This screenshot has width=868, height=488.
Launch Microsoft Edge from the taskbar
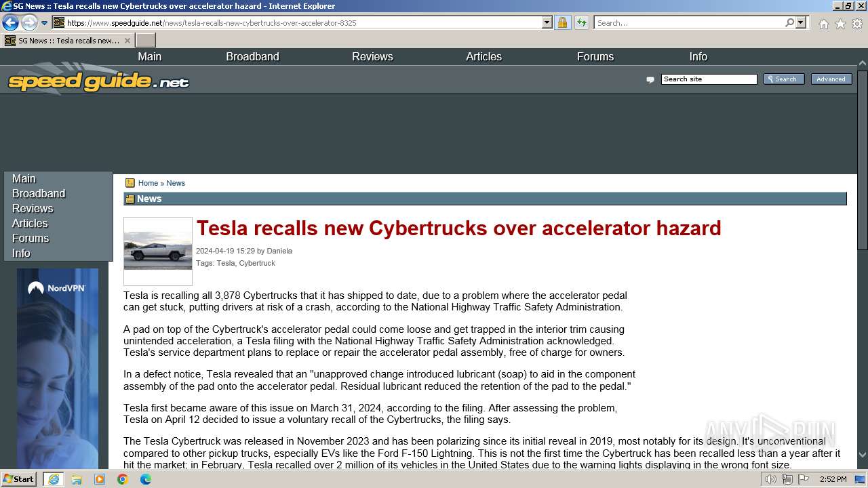pyautogui.click(x=146, y=479)
